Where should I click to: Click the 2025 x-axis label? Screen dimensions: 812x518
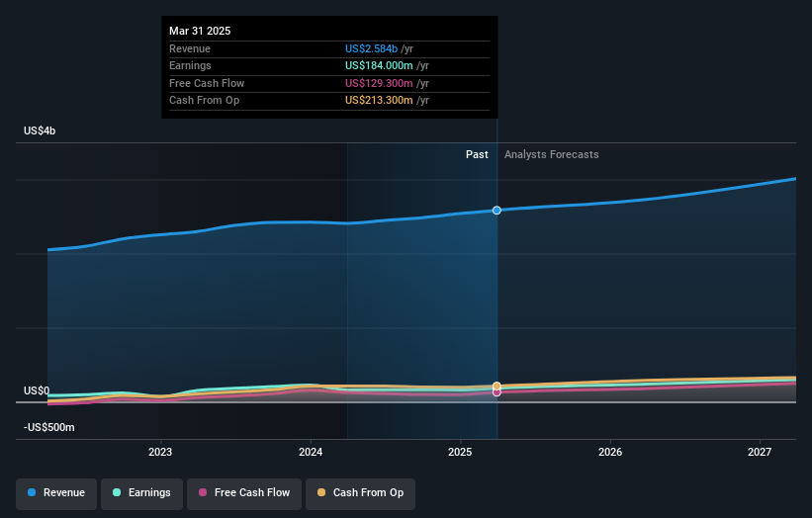(460, 452)
